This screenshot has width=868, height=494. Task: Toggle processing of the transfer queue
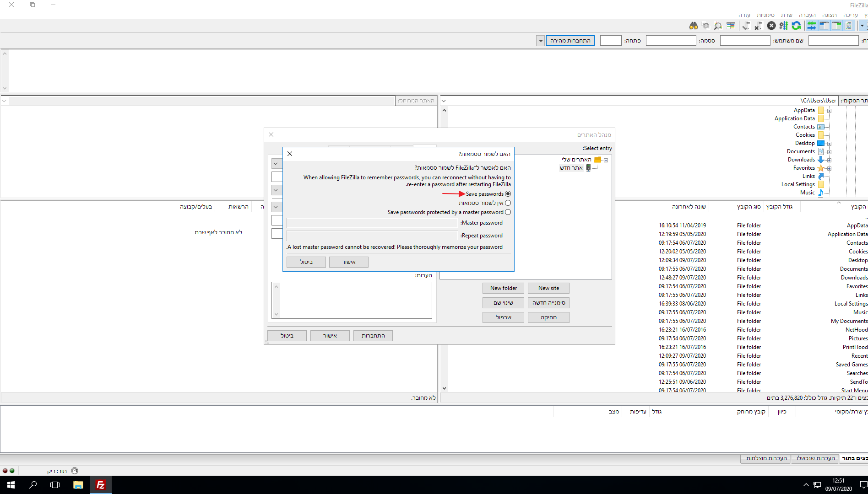pos(784,26)
